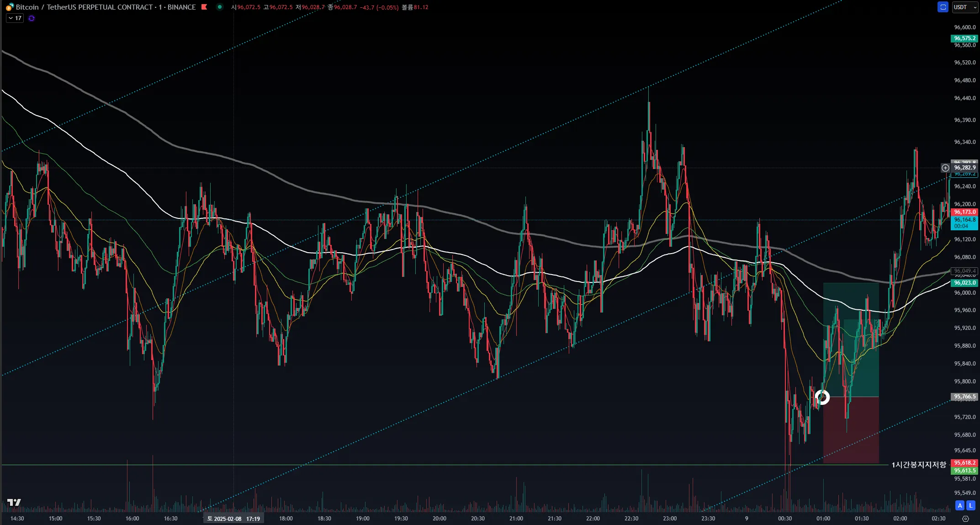Click the 96,282.9 crosshair price label

click(964, 168)
